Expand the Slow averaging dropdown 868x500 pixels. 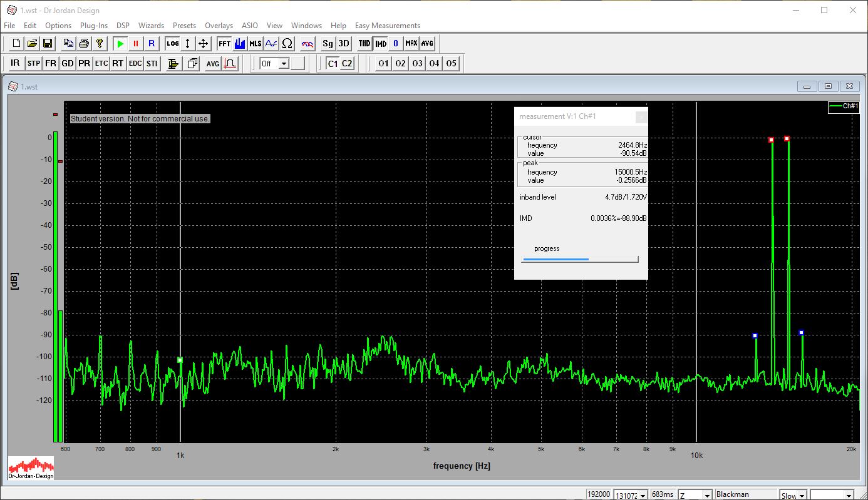point(802,495)
